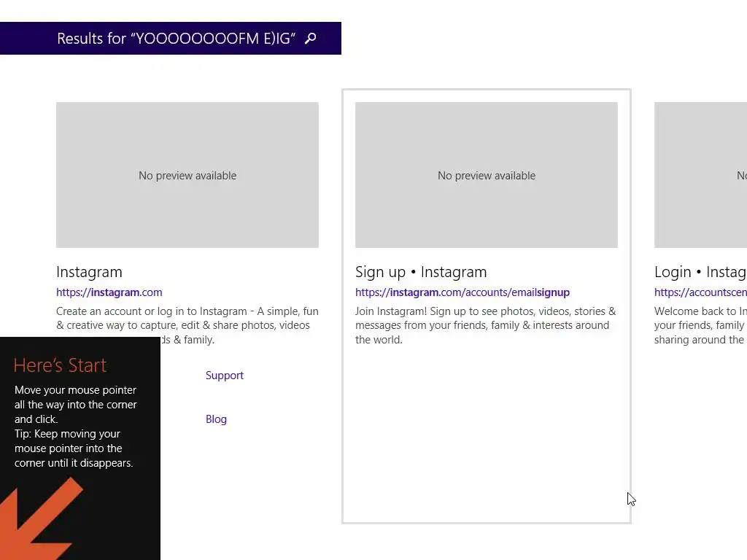Open the accountscenter URL under Login result

coord(701,292)
